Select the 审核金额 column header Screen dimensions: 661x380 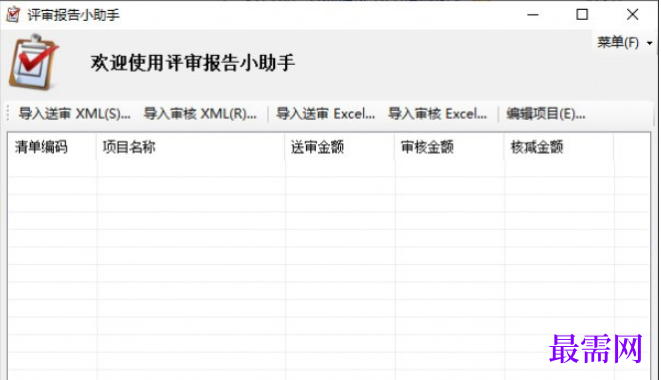pyautogui.click(x=450, y=147)
